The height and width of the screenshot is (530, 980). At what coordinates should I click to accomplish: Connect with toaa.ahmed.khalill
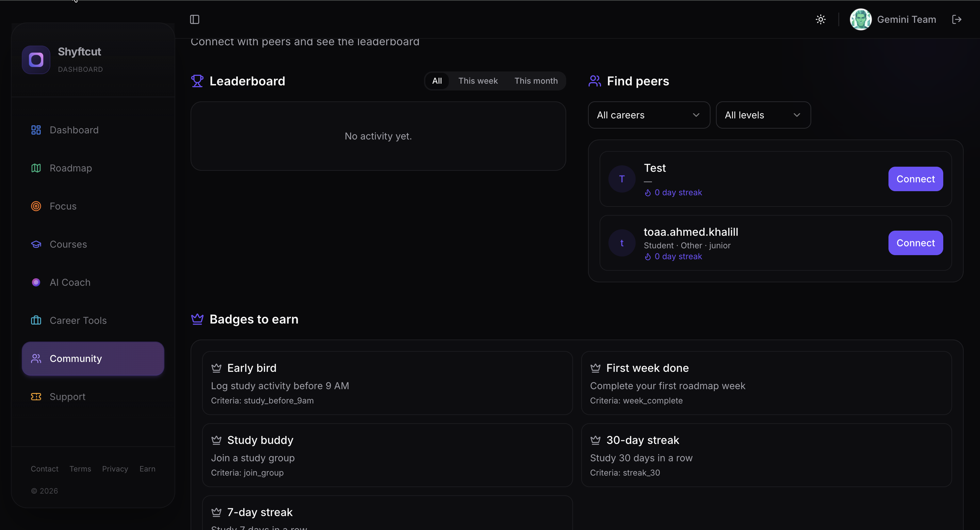click(915, 243)
